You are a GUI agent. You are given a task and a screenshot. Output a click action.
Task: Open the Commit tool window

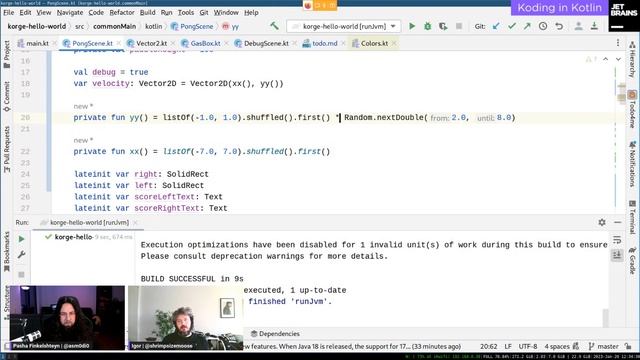click(x=7, y=96)
